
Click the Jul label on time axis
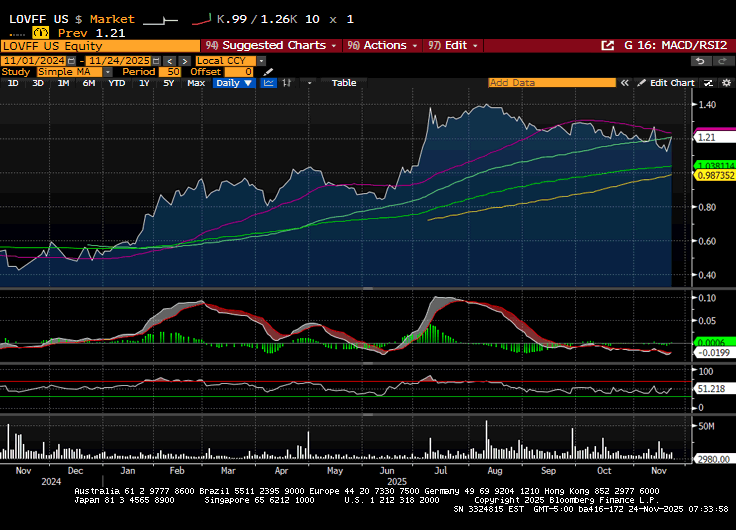pos(441,471)
